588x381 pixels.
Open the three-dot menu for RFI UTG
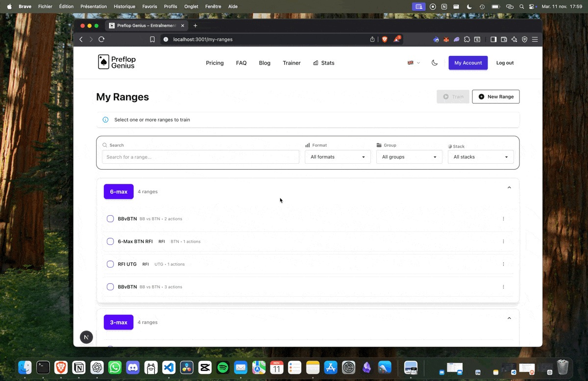click(x=503, y=264)
